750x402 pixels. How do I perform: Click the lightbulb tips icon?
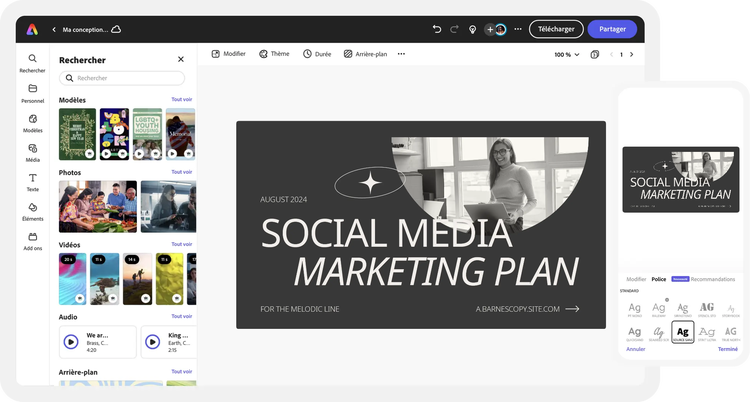[x=473, y=29]
